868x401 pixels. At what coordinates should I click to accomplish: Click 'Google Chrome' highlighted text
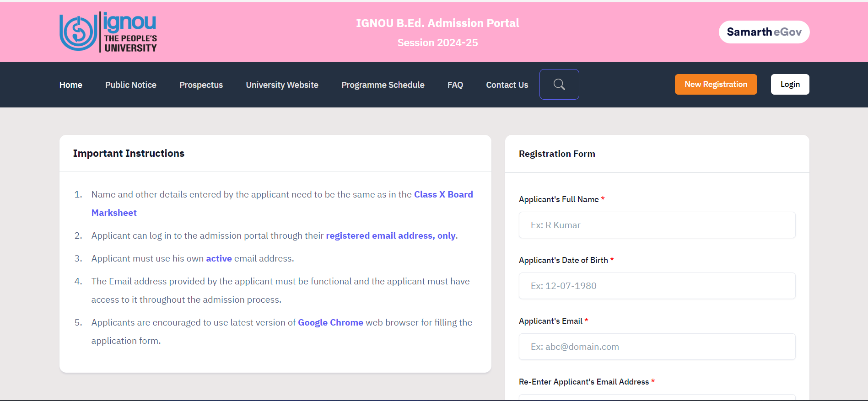[x=330, y=322]
